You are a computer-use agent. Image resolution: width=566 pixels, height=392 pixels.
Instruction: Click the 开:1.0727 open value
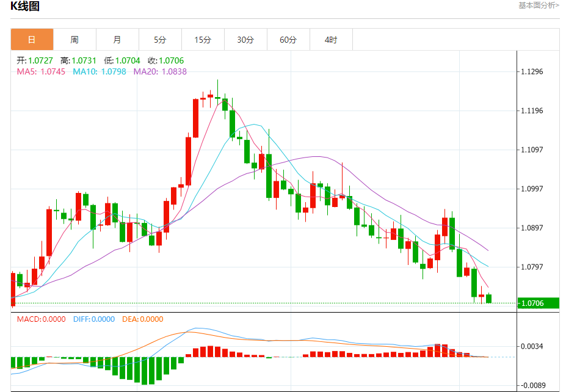(35, 60)
